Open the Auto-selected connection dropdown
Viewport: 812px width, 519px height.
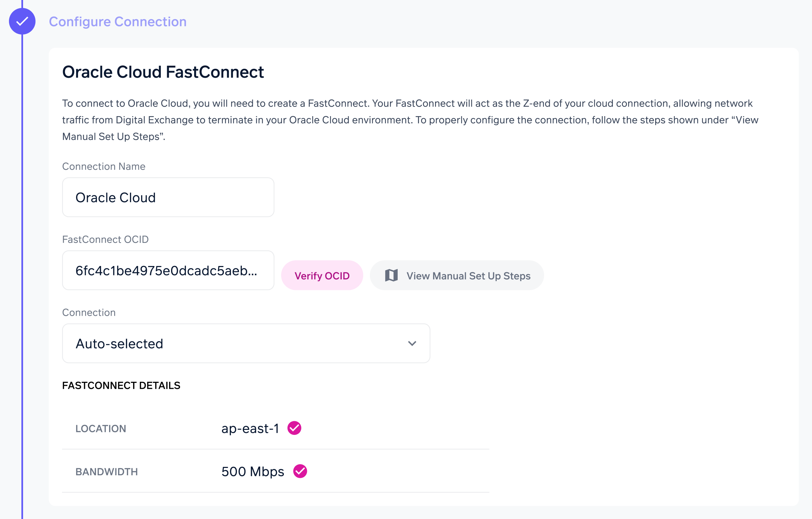tap(246, 343)
